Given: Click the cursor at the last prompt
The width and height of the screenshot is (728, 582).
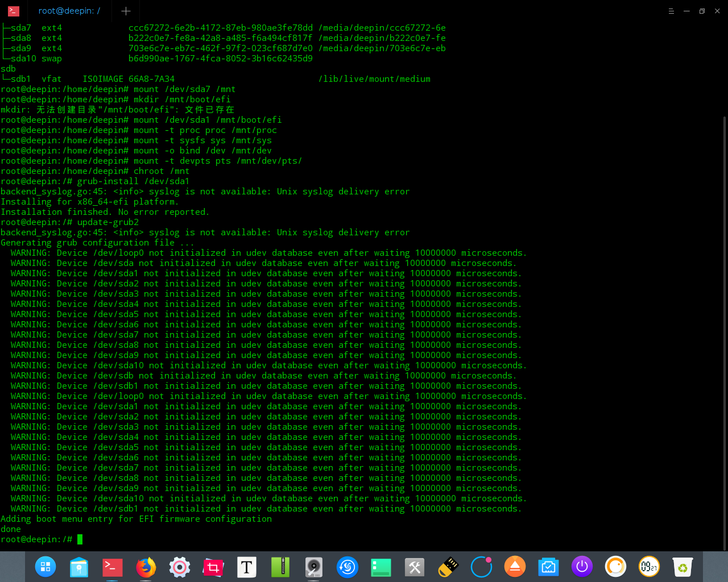Looking at the screenshot, I should tap(80, 539).
